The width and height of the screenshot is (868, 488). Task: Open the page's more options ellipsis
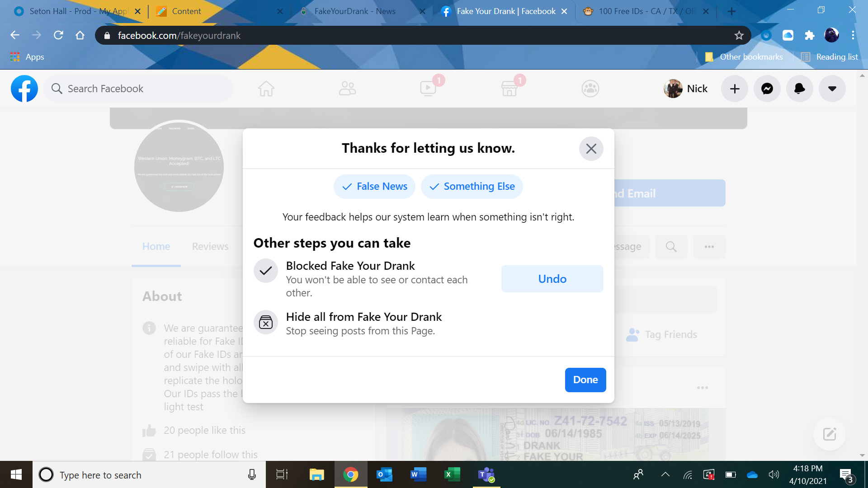tap(709, 247)
